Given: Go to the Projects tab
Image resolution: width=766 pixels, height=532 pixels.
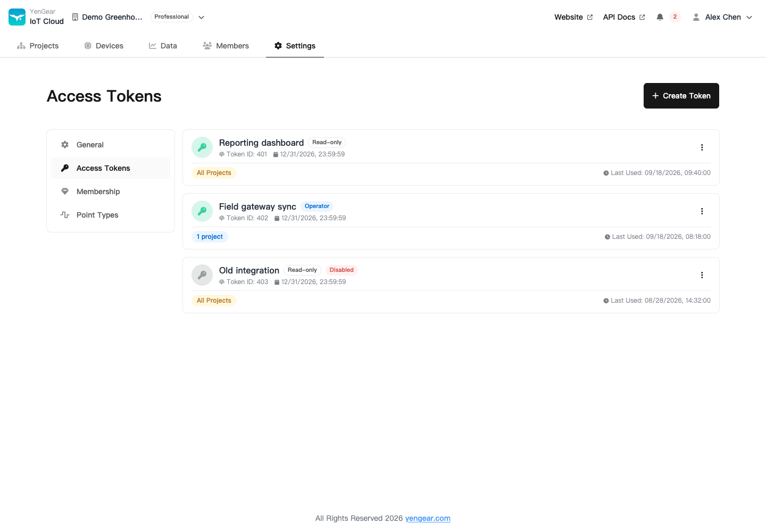Looking at the screenshot, I should [38, 46].
